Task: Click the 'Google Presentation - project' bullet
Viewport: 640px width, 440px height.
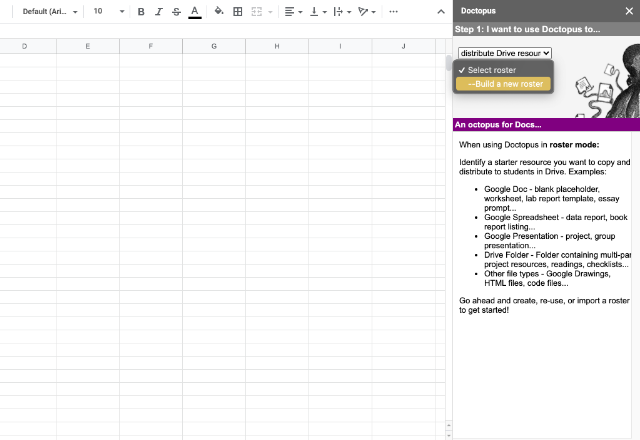Action: pyautogui.click(x=549, y=241)
